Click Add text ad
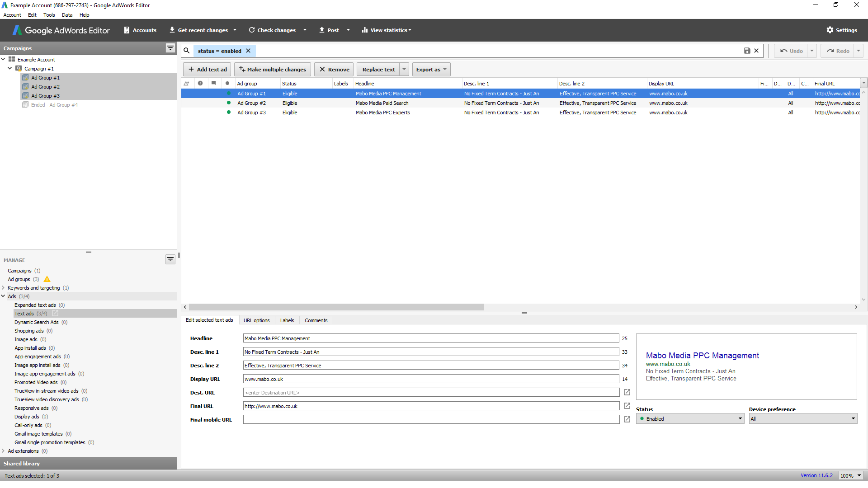 click(208, 69)
